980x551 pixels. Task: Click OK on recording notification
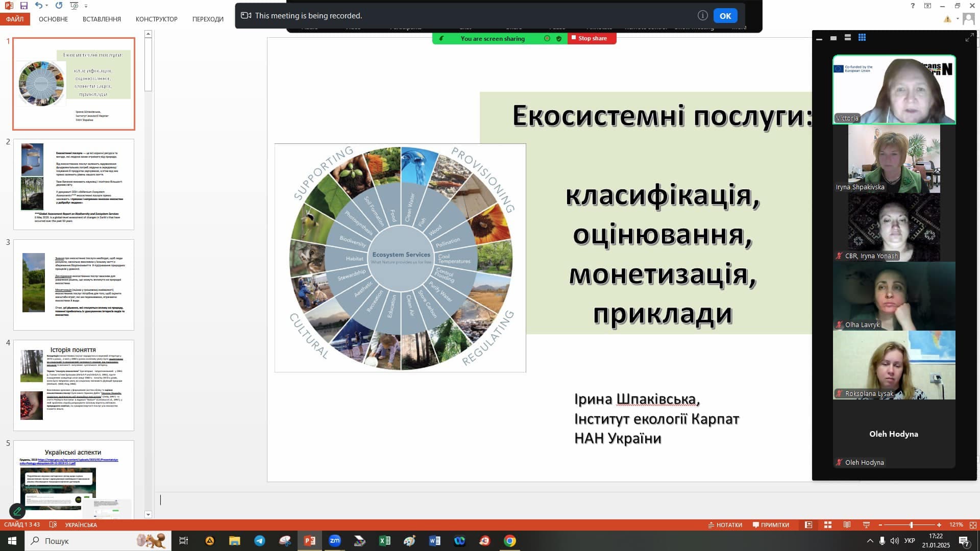(725, 16)
